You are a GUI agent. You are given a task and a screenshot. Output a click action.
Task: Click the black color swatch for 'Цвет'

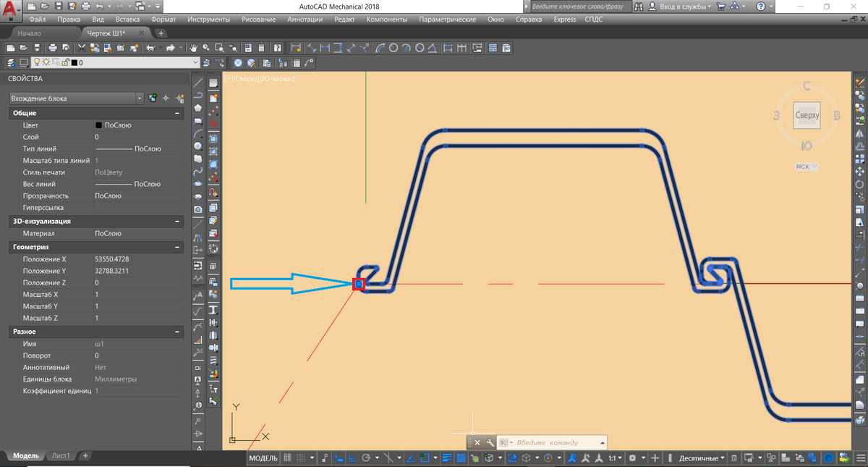[98, 125]
